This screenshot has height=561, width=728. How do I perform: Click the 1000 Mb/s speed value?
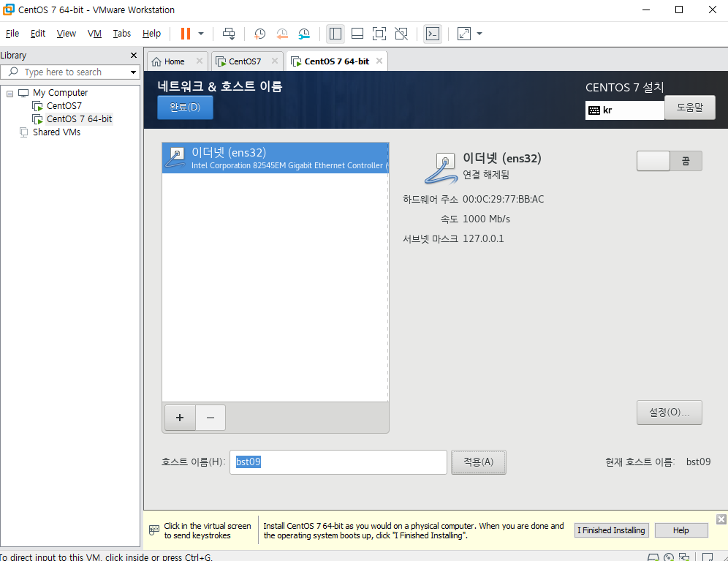point(486,219)
